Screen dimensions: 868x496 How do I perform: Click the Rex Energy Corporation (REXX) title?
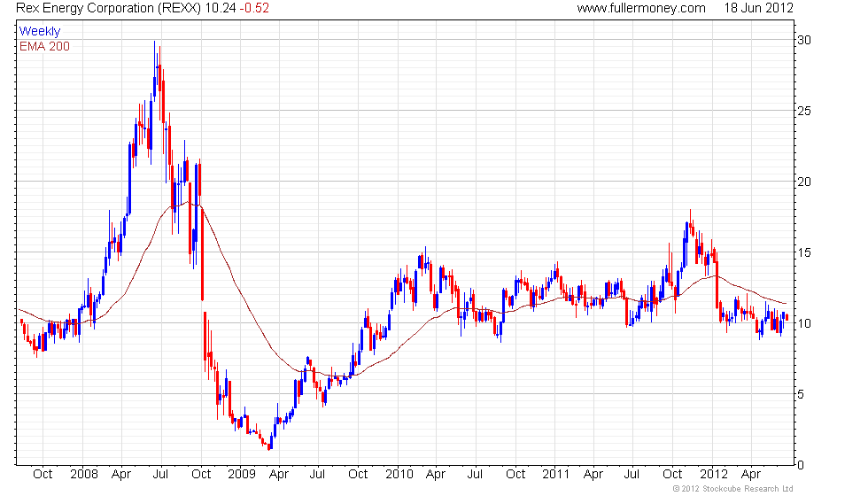point(108,8)
